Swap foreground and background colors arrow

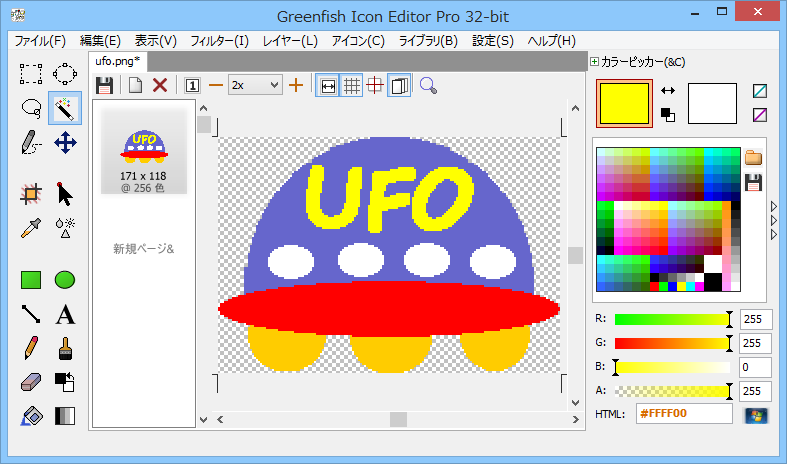pyautogui.click(x=668, y=91)
